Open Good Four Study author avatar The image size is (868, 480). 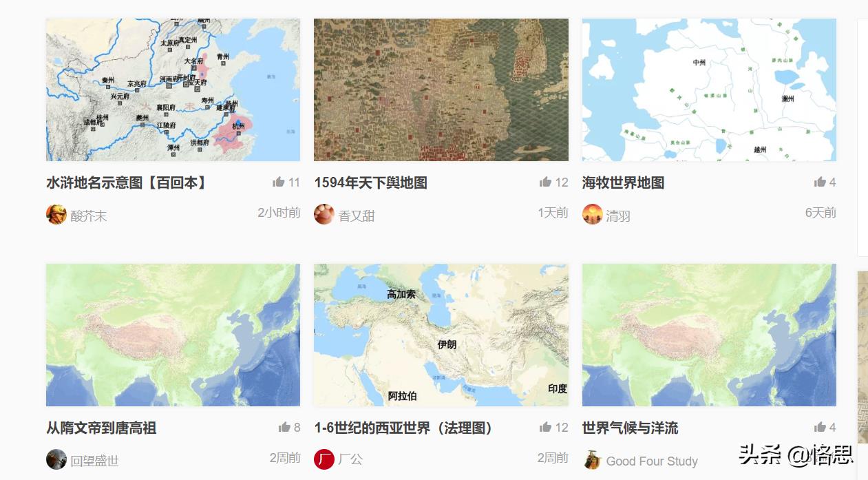[x=593, y=459]
